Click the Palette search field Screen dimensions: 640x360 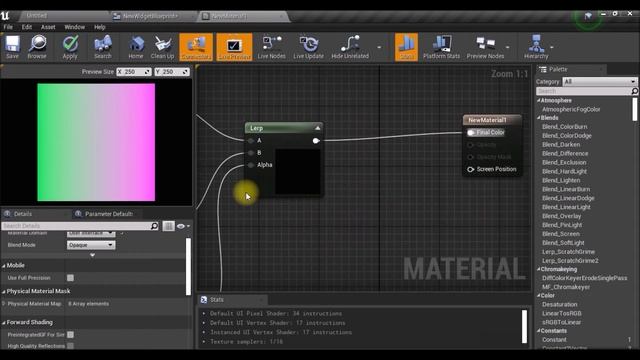[584, 91]
